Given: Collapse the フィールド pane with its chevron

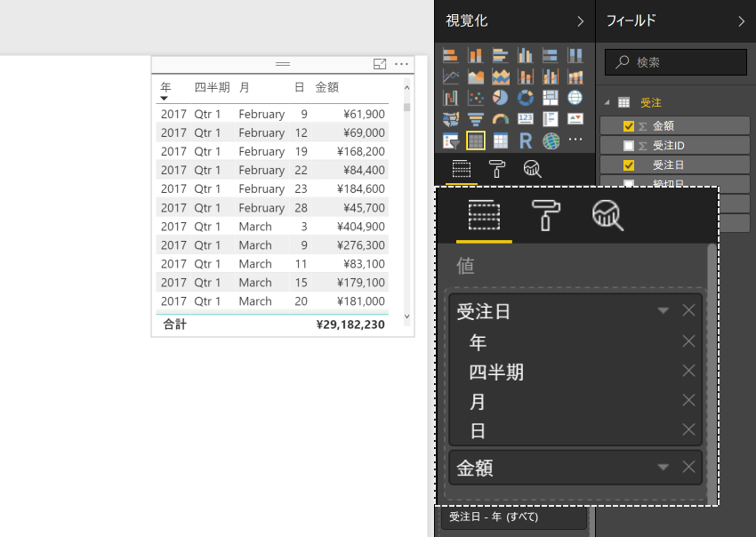Looking at the screenshot, I should coord(741,21).
